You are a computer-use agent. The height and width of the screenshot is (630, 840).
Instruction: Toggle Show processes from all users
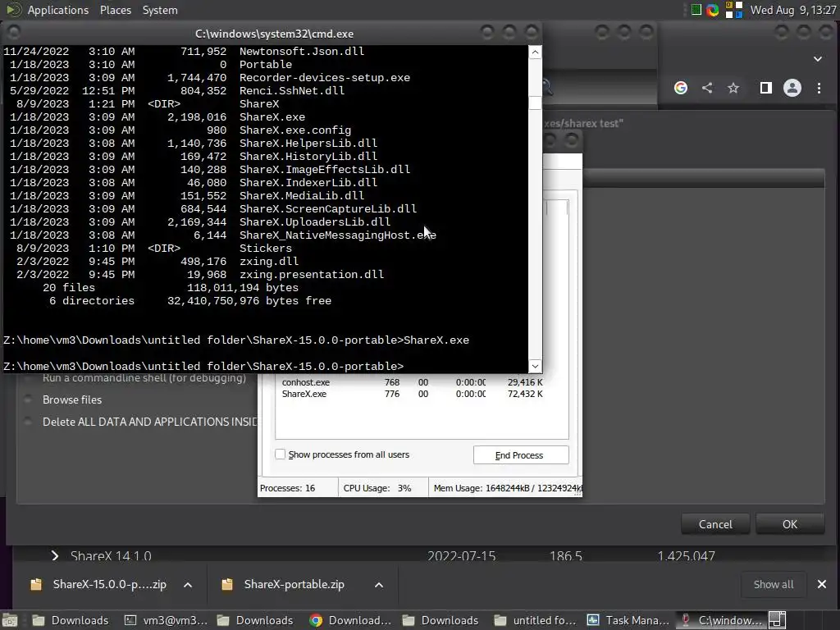point(281,454)
